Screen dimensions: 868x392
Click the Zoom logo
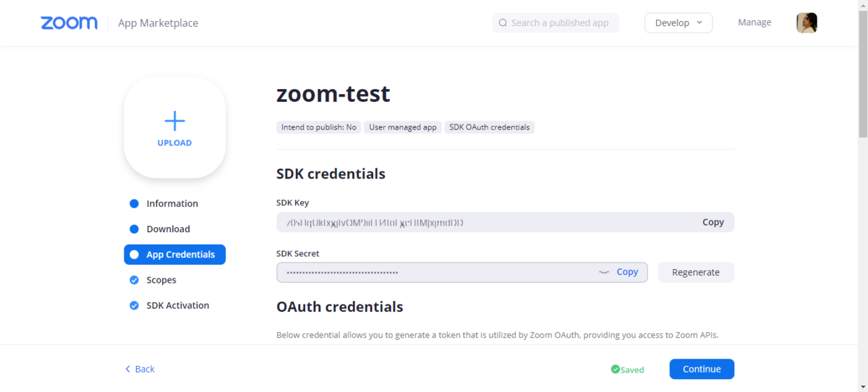tap(69, 23)
